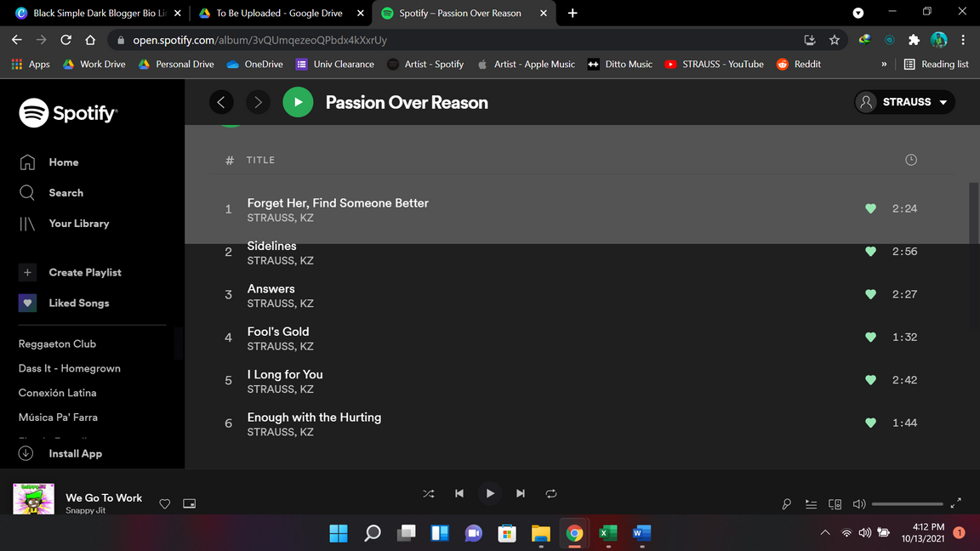Image resolution: width=980 pixels, height=551 pixels.
Task: Open STRAUSS - YouTube bookmark
Action: pos(715,65)
